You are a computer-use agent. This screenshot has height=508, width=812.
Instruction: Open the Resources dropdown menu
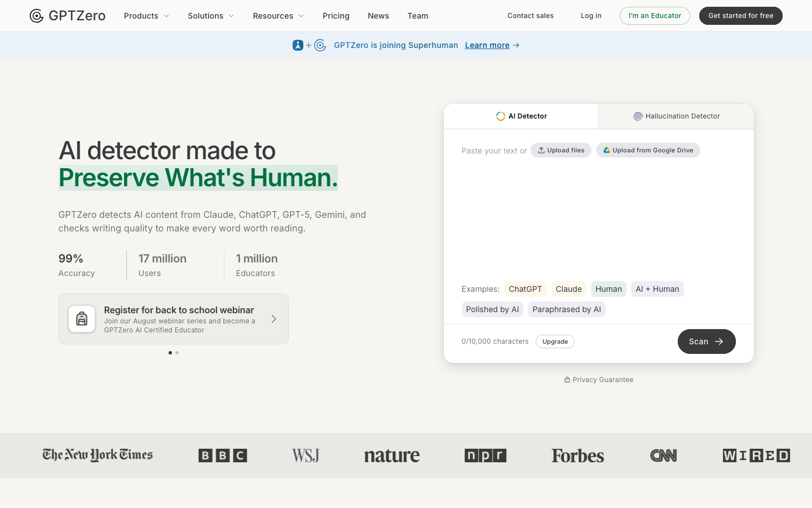[x=279, y=16]
